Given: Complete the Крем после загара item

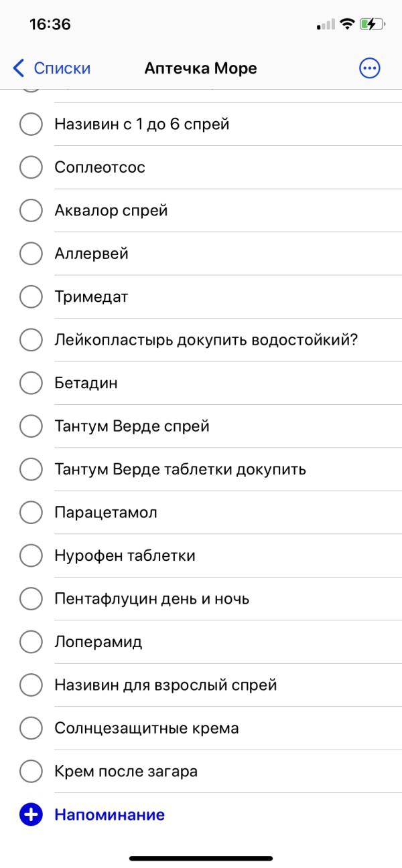Looking at the screenshot, I should click(31, 772).
